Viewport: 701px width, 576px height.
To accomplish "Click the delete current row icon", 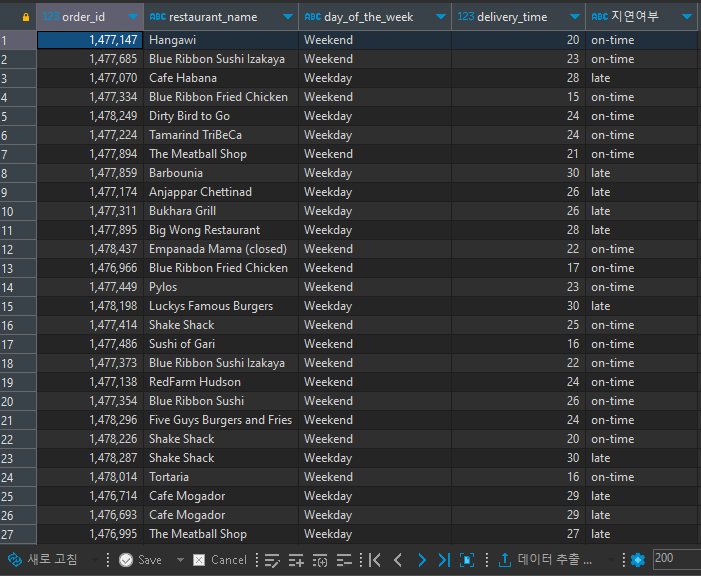I will click(x=344, y=560).
